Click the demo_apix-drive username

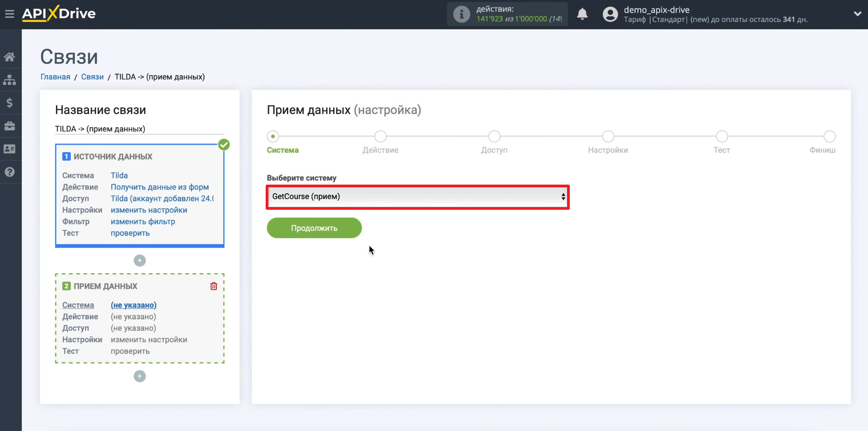pyautogui.click(x=657, y=10)
